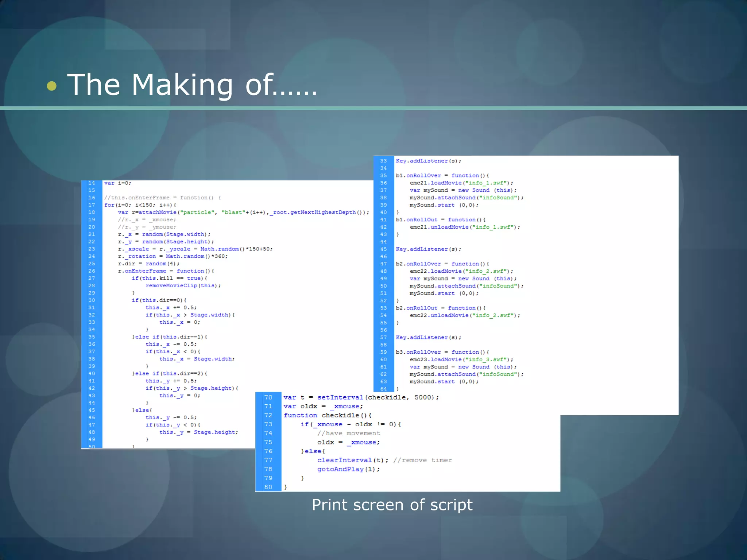
Task: Select the "r.dir = random(4);" line
Action: (148, 263)
